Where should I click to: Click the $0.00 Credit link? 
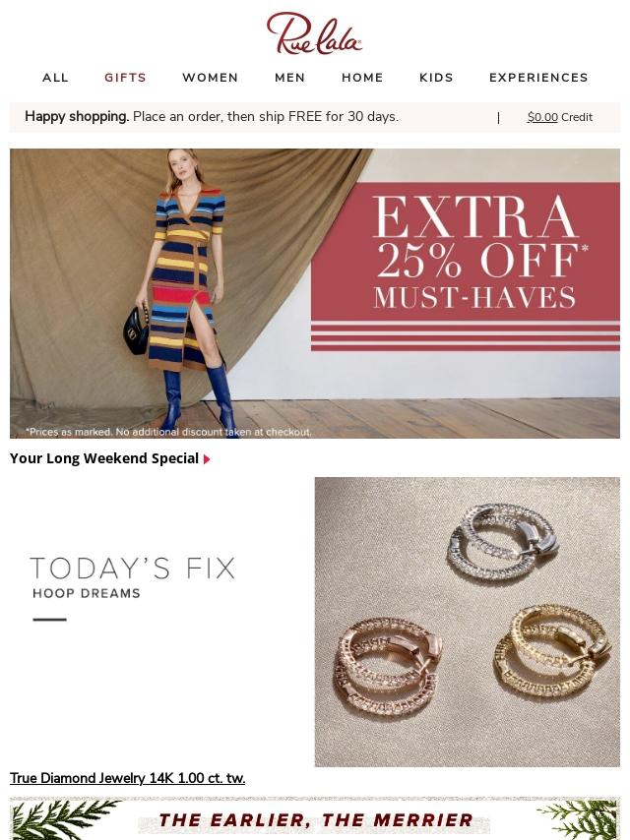click(x=560, y=117)
